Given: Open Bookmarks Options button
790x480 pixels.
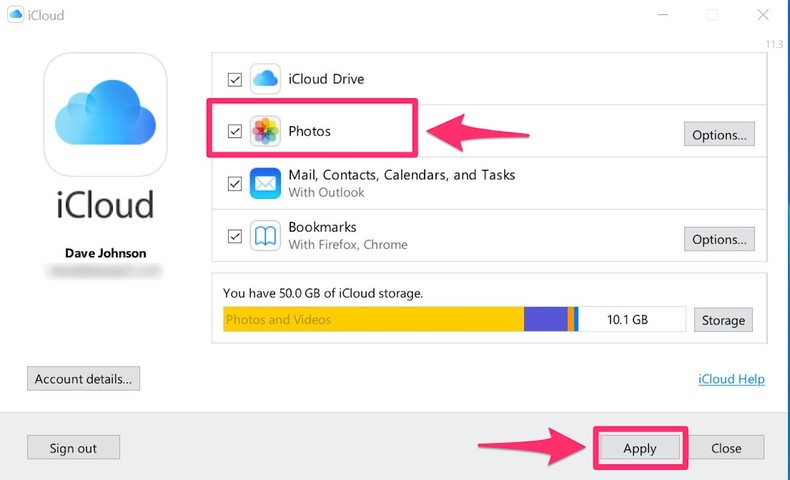Looking at the screenshot, I should (x=719, y=239).
